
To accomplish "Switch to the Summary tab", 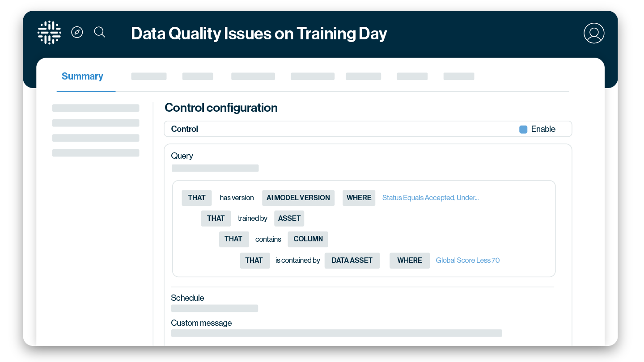I will coord(82,76).
